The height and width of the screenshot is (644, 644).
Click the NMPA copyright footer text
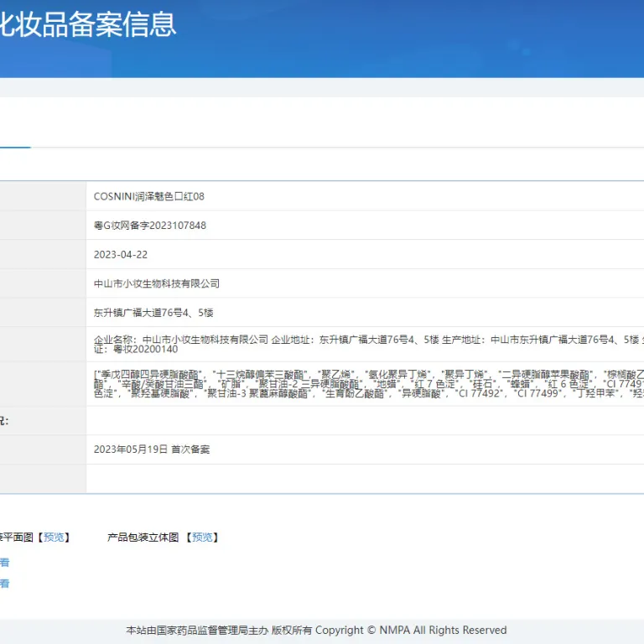(x=316, y=630)
